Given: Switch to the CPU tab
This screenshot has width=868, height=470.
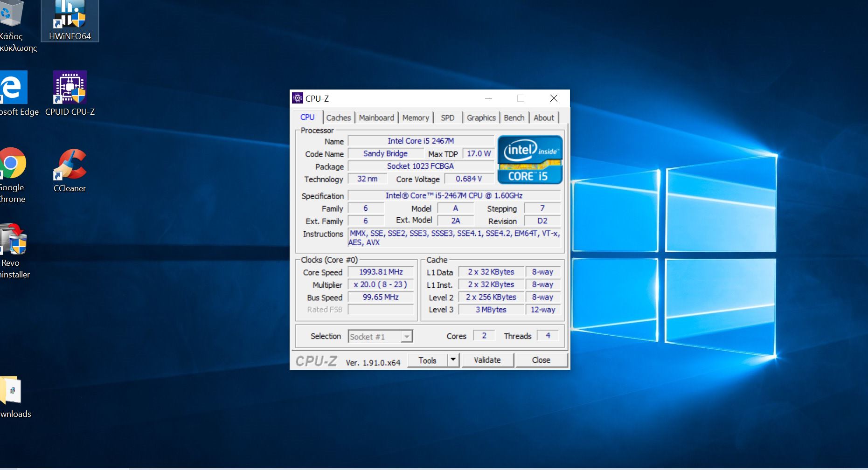Looking at the screenshot, I should tap(307, 117).
